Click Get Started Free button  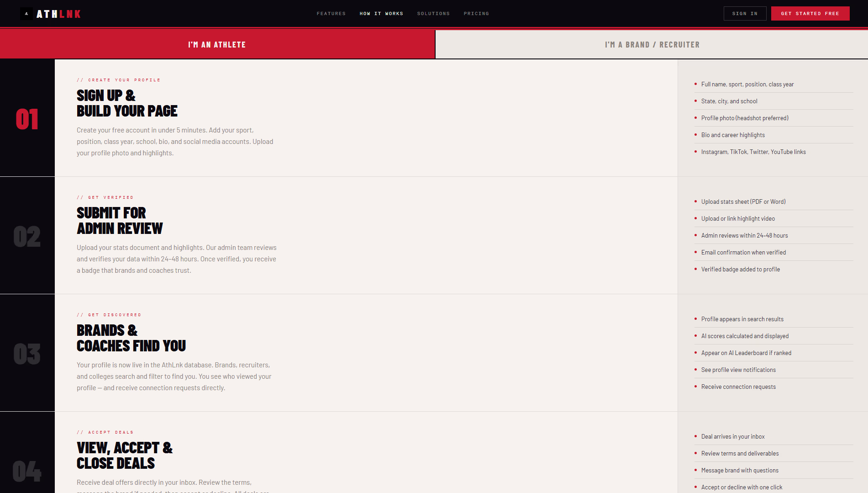pyautogui.click(x=810, y=14)
